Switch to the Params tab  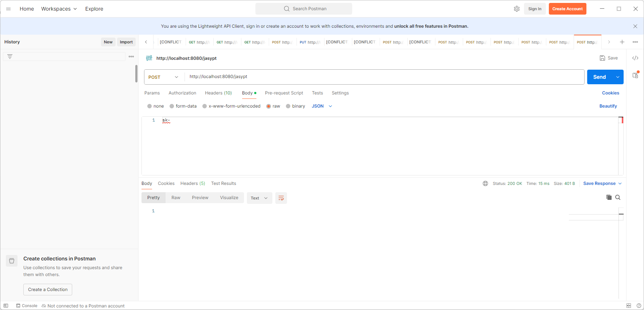[152, 93]
